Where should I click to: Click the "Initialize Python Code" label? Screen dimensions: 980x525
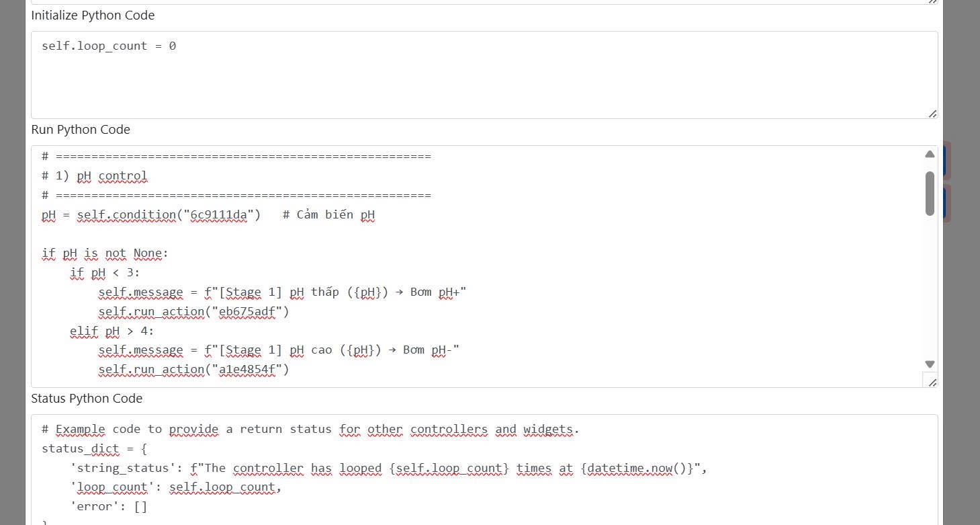(93, 15)
